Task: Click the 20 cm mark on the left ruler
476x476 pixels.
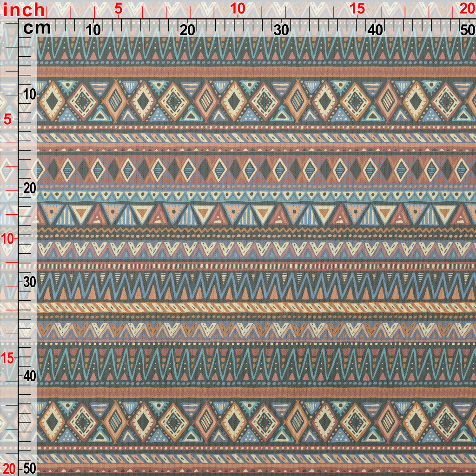Action: click(x=29, y=188)
